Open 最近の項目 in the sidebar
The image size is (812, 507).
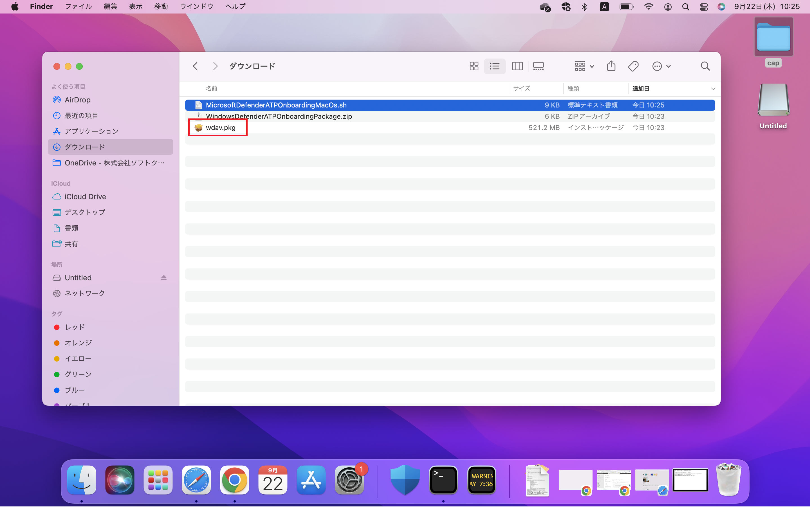tap(111, 116)
